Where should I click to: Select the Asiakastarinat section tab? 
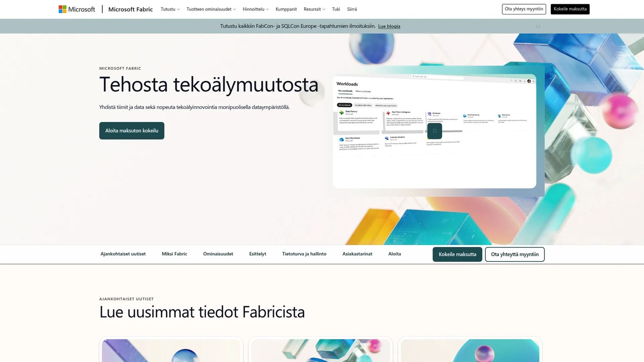pos(357,254)
